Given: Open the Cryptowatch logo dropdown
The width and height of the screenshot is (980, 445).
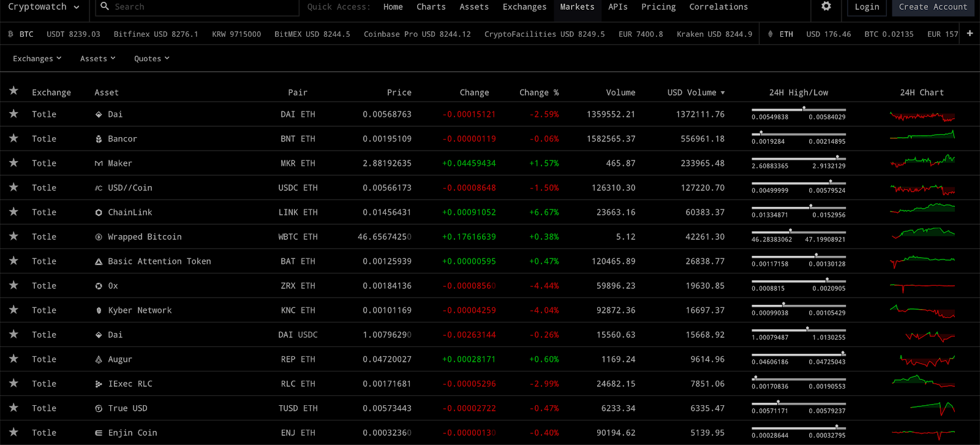Looking at the screenshot, I should pyautogui.click(x=43, y=7).
